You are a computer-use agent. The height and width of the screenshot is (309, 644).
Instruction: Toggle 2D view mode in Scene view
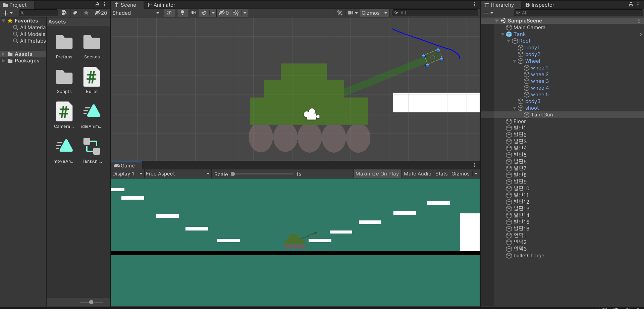coord(169,13)
